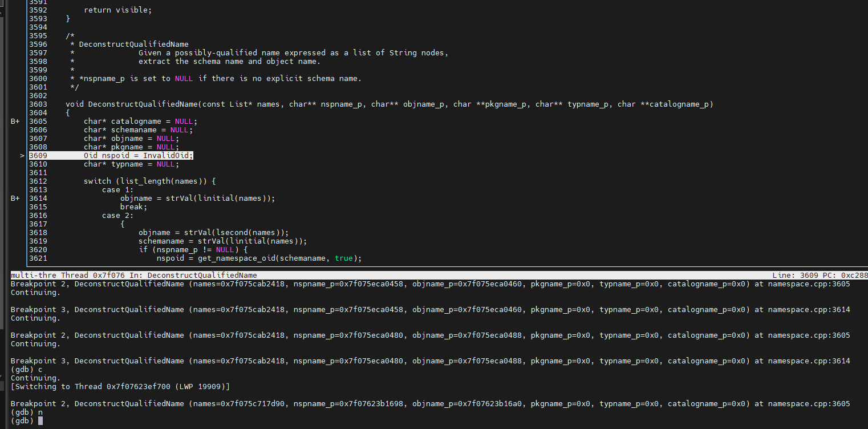Click 'schemaname = strVal(linitial(names));' on line 3619
The width and height of the screenshot is (868, 429).
pyautogui.click(x=223, y=241)
